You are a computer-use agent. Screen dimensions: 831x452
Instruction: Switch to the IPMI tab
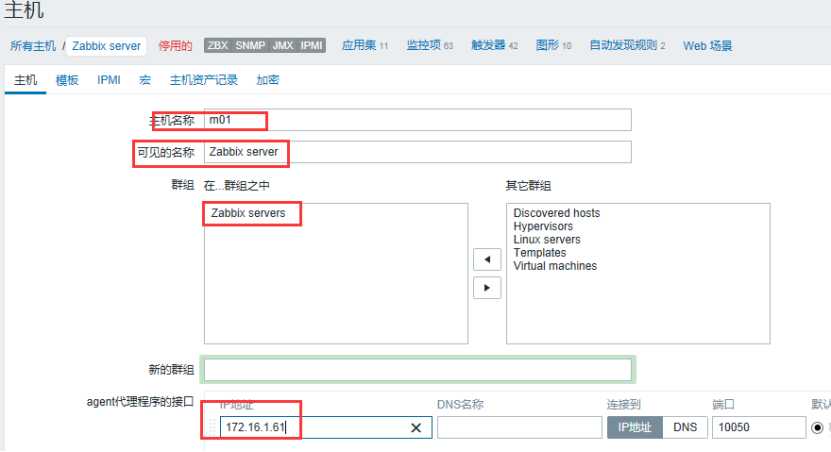pyautogui.click(x=109, y=80)
